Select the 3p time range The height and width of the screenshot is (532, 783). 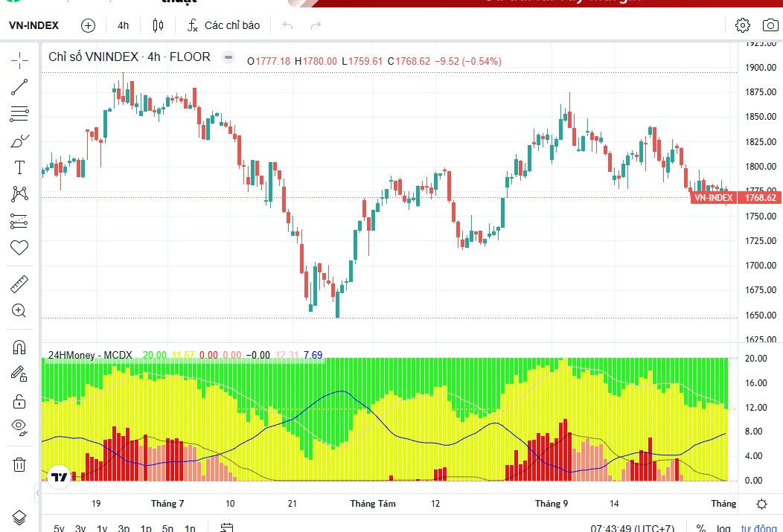pyautogui.click(x=124, y=528)
